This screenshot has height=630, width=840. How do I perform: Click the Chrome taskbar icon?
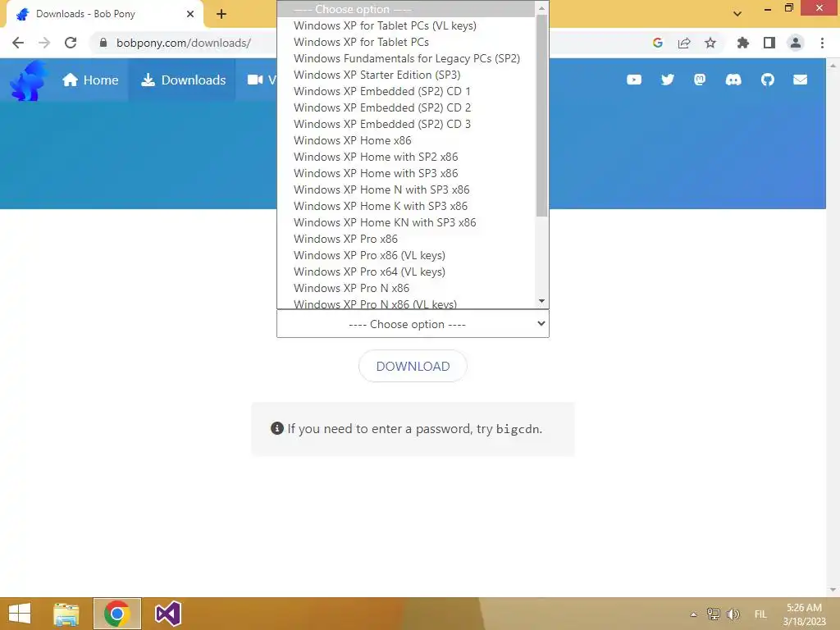point(116,614)
